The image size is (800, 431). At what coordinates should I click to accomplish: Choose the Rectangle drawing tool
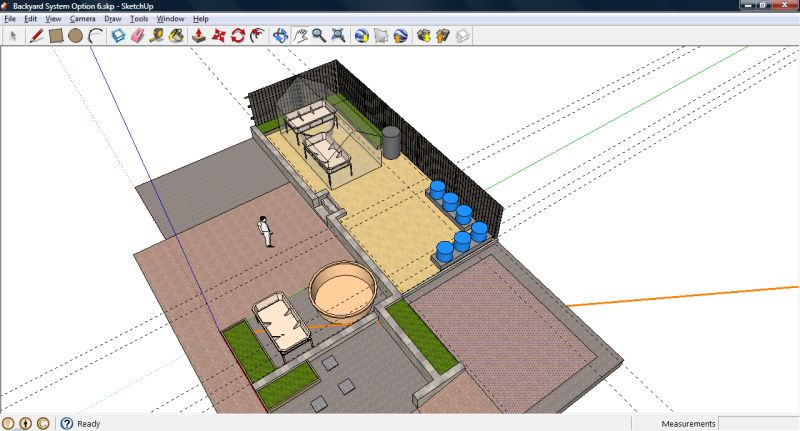56,36
